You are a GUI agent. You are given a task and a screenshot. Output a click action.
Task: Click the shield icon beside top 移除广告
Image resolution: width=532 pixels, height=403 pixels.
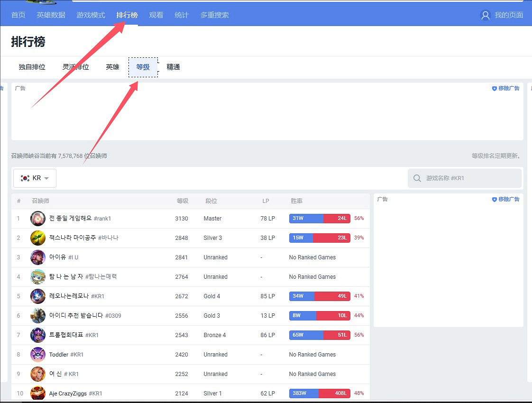pyautogui.click(x=494, y=89)
